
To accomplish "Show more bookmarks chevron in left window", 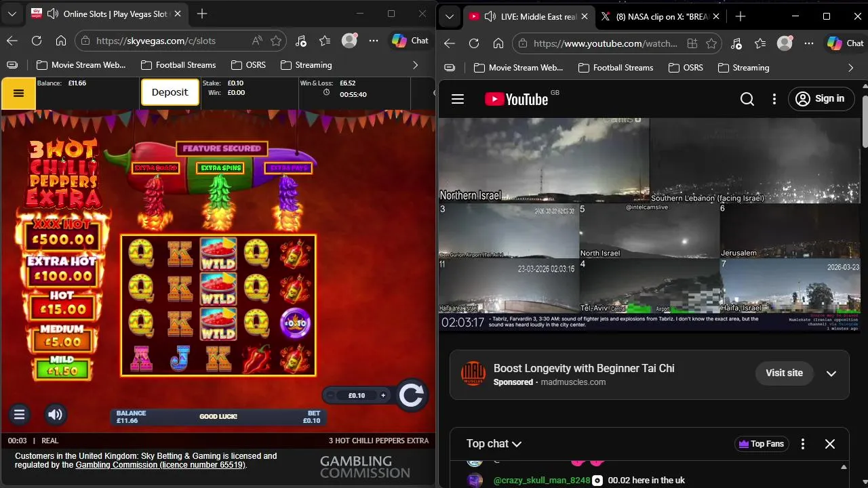I will (x=416, y=65).
